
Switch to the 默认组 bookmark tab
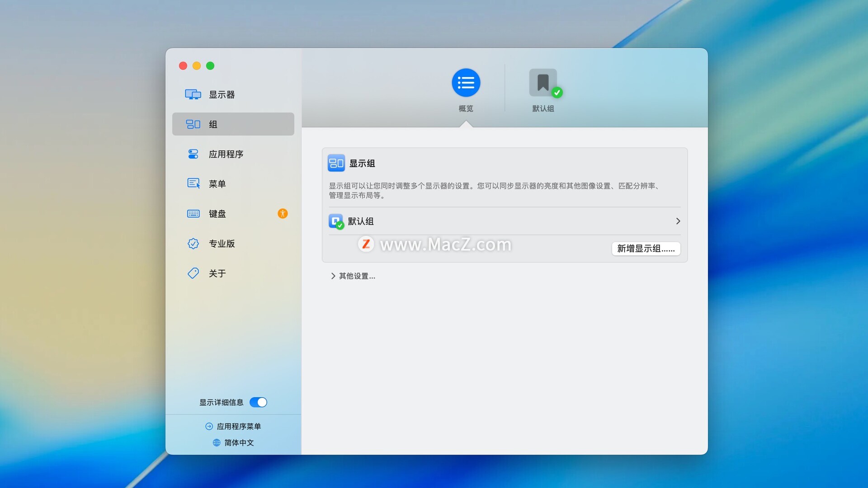(543, 83)
